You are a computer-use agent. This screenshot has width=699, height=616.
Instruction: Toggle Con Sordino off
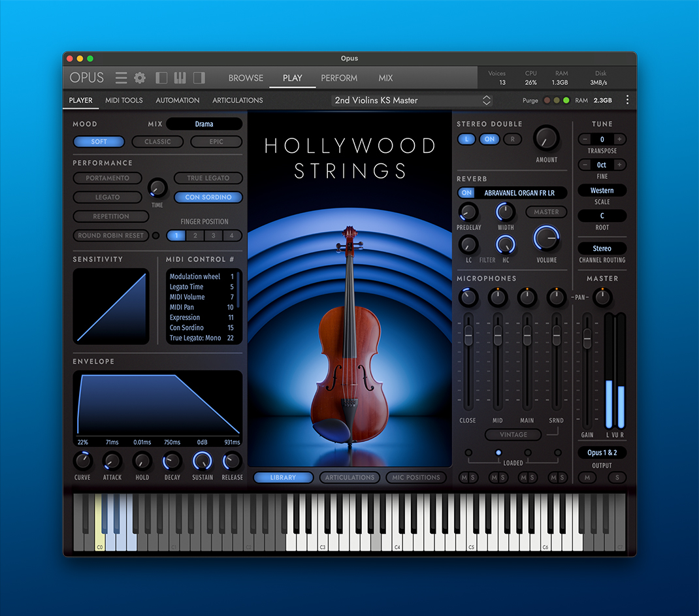(x=208, y=197)
